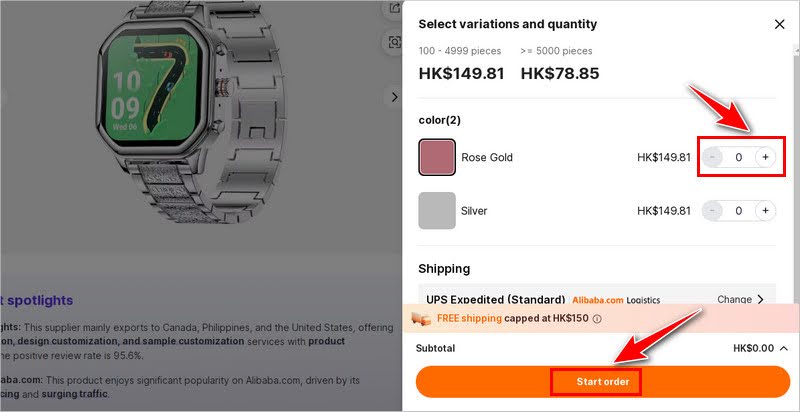Screen dimensions: 800x412
Task: Show next product image with right arrow
Action: pyautogui.click(x=394, y=97)
